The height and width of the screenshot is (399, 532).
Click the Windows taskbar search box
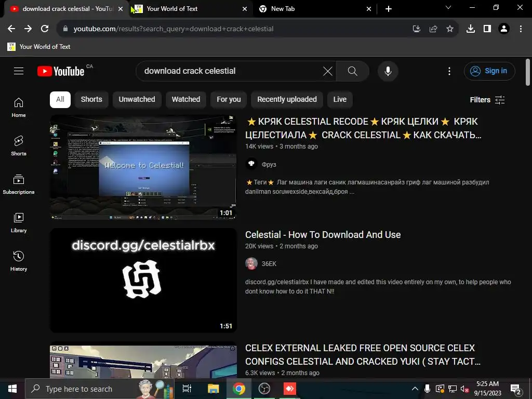point(99,389)
